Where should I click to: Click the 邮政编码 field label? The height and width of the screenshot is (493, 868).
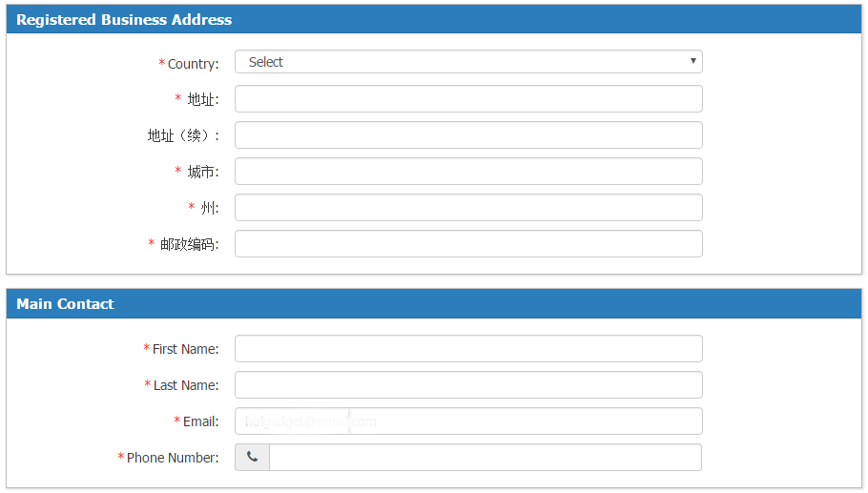pyautogui.click(x=189, y=244)
